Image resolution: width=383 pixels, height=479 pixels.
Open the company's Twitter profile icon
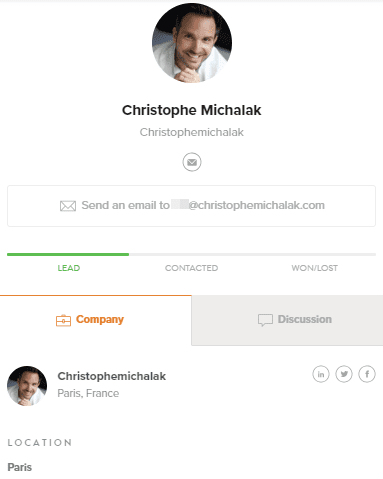pyautogui.click(x=344, y=374)
